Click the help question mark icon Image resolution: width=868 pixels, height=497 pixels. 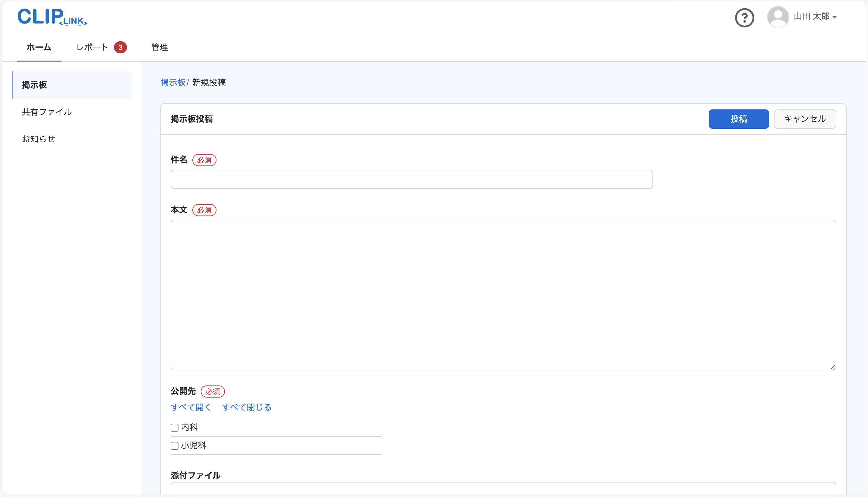[x=744, y=17]
